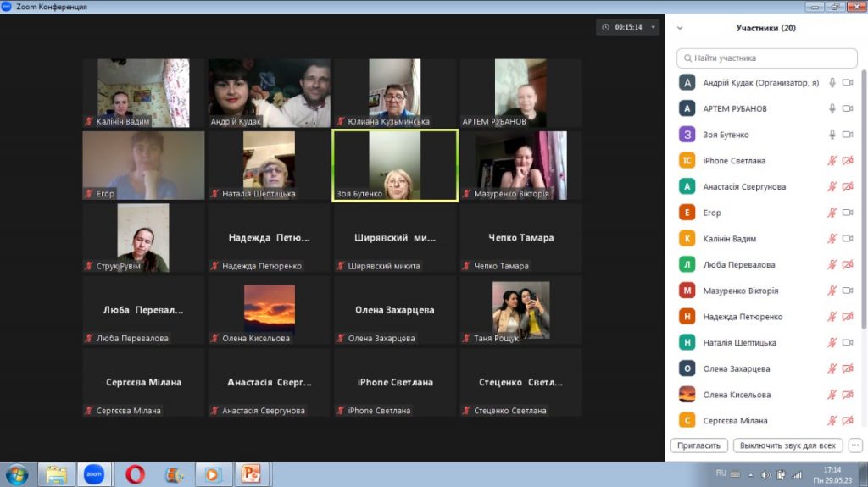Click camera-off icon for Анастасія Свергунова in list
Image resolution: width=868 pixels, height=487 pixels.
tap(848, 186)
